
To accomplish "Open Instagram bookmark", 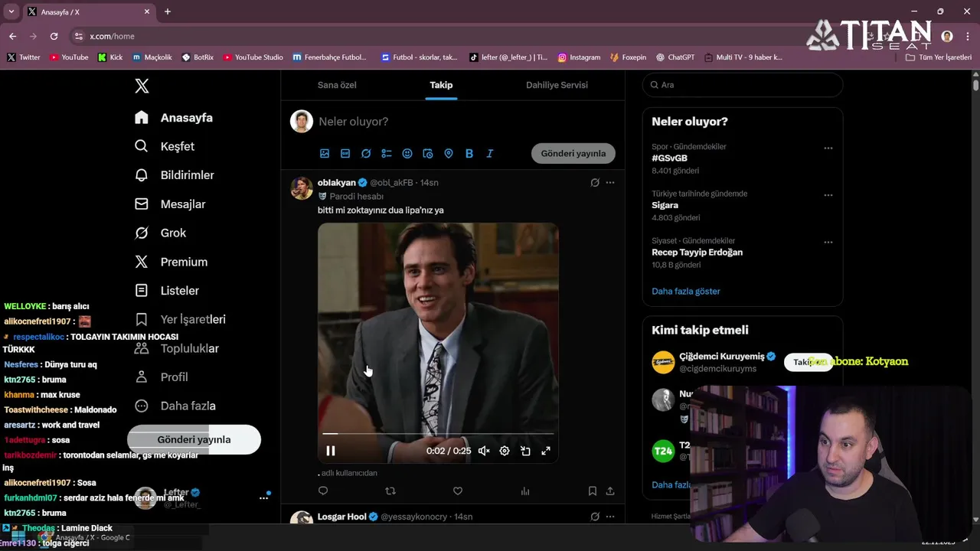I will pyautogui.click(x=579, y=57).
